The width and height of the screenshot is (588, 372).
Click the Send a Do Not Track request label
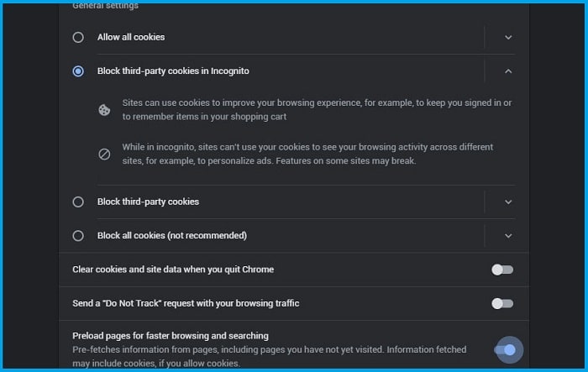186,303
